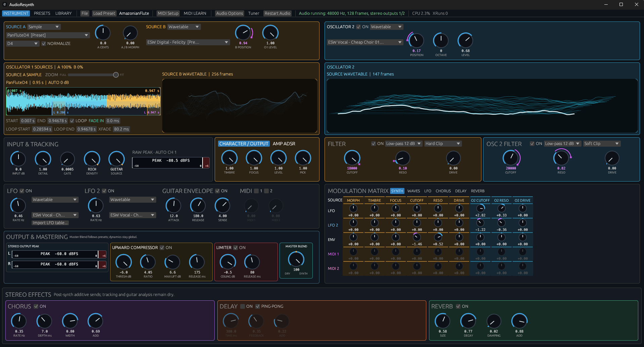Screen dimensions: 644x347
Task: Open the PanFluteD4 preset dropdown
Action: click(48, 35)
